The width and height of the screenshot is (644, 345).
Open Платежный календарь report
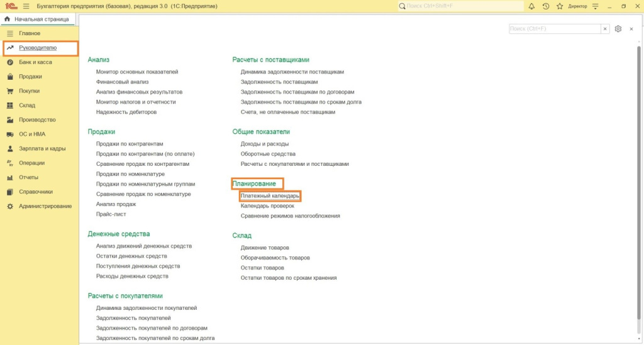(x=270, y=196)
